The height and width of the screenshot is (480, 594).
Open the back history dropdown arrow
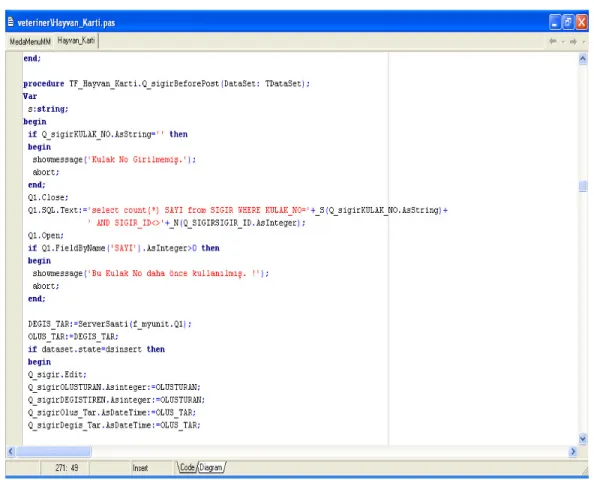[x=563, y=41]
